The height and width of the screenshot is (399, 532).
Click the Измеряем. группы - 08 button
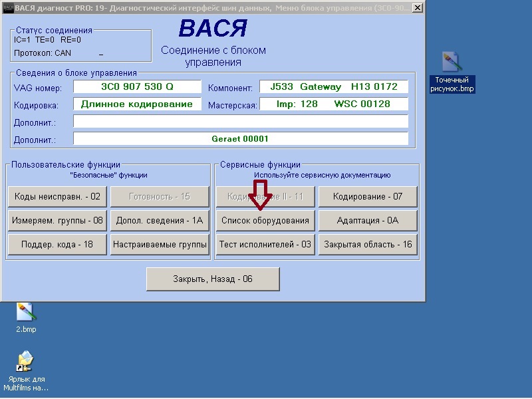click(x=57, y=220)
